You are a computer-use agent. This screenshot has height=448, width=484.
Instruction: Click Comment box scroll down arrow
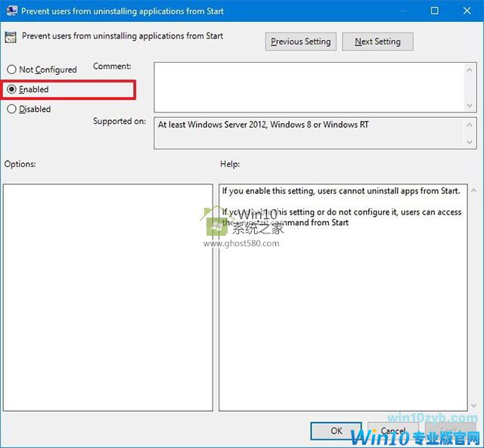(x=470, y=106)
